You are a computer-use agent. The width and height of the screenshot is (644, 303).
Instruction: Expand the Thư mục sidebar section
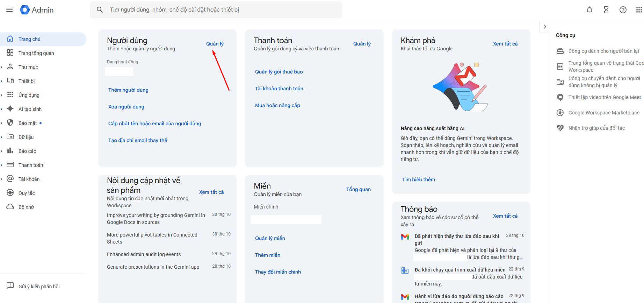tap(2, 67)
